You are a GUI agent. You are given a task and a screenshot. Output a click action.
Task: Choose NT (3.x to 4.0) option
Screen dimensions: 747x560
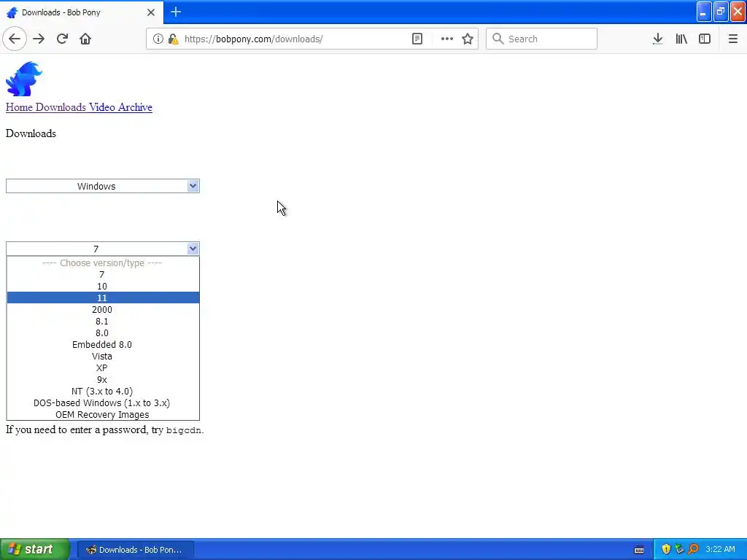[102, 392]
